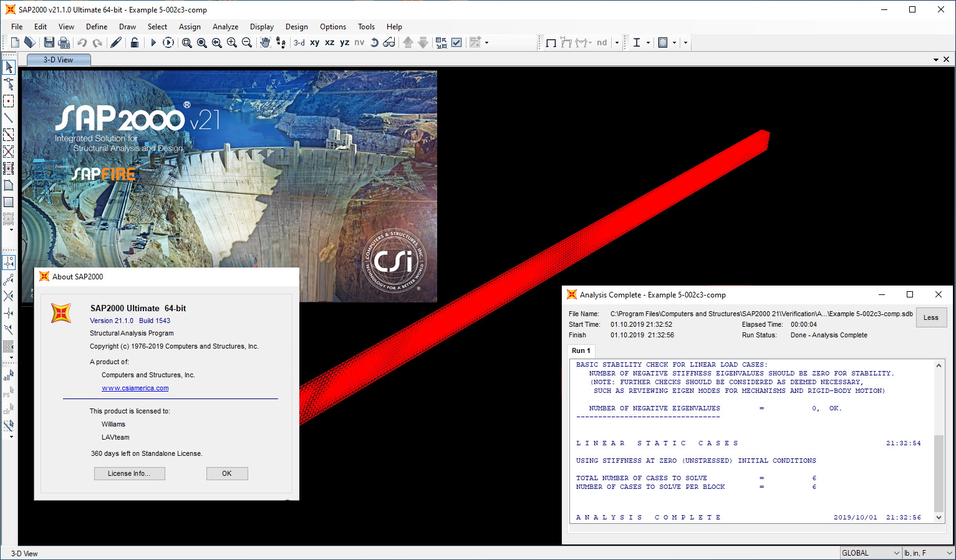Image resolution: width=956 pixels, height=560 pixels.
Task: Click the Refresh Window pencil icon
Action: click(x=116, y=42)
